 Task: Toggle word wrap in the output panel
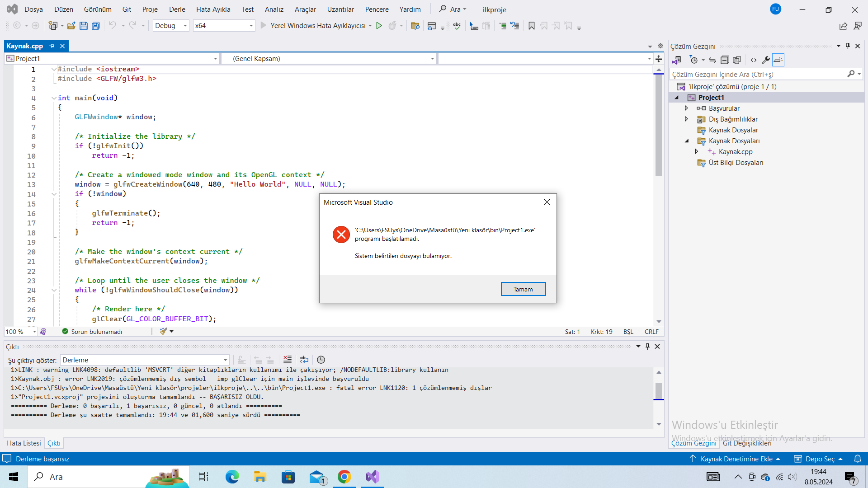click(304, 360)
